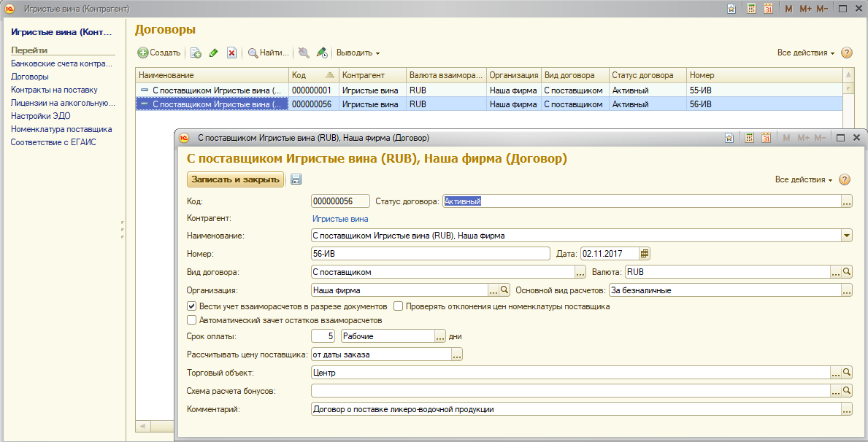Uncheck Вести учет взаиморасчетов в разрезе документов

(x=191, y=306)
